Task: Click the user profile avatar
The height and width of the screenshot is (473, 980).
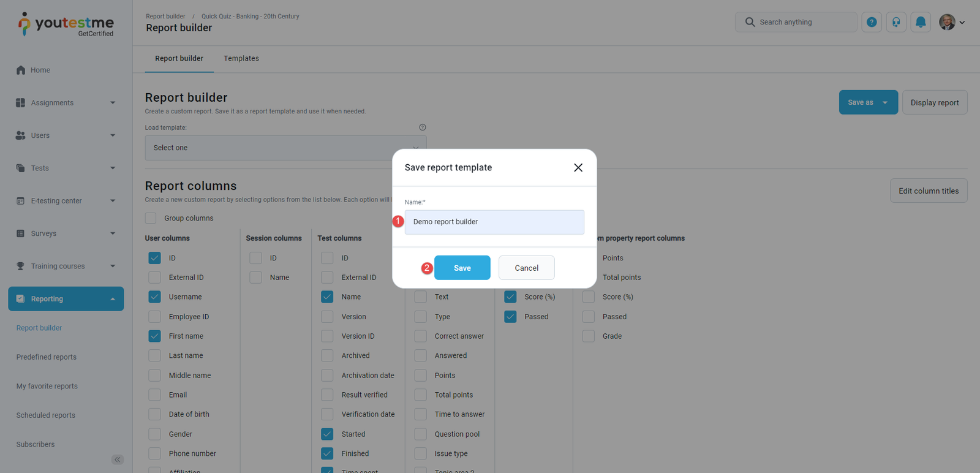Action: click(947, 22)
